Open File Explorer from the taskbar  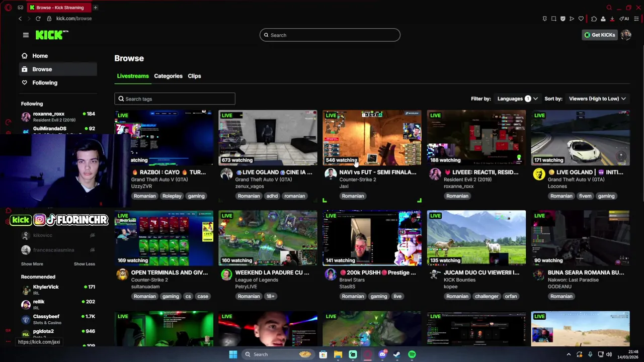pyautogui.click(x=338, y=354)
